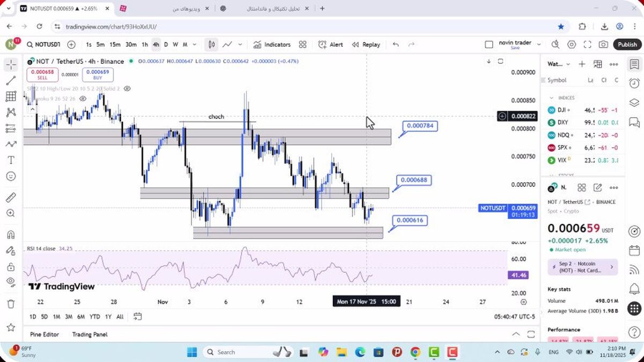This screenshot has height=362, width=644.
Task: Click trash icon to remove drawings
Action: pos(11,304)
